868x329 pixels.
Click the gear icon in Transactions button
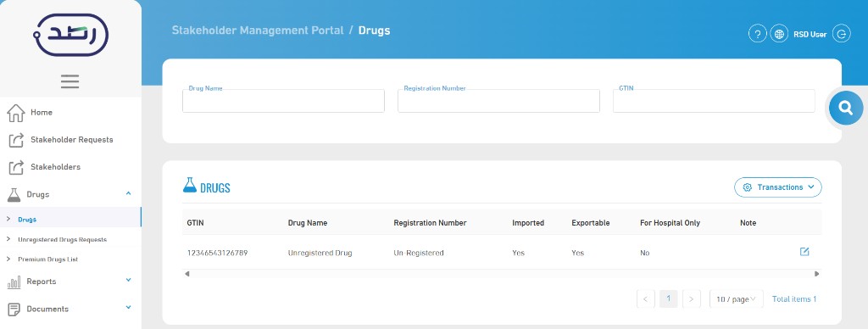[748, 187]
